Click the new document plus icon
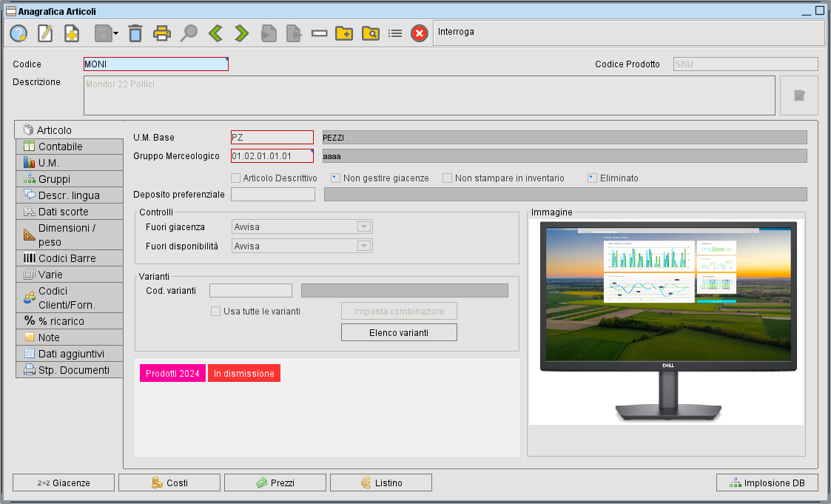 tap(72, 33)
